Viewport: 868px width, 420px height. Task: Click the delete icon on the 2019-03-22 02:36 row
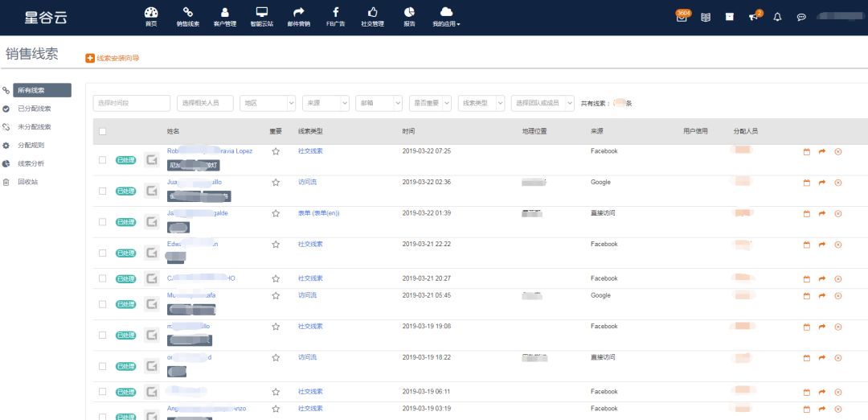click(838, 183)
